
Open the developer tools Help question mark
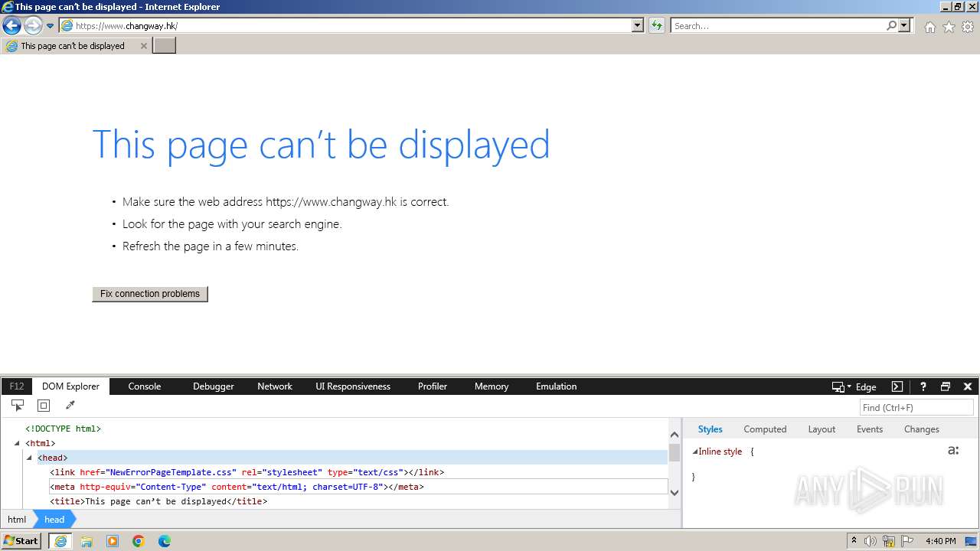(923, 386)
